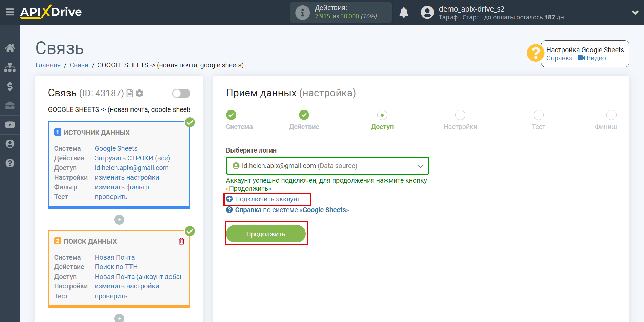The image size is (644, 322).
Task: Click Подключить аккаунт
Action: (x=263, y=199)
